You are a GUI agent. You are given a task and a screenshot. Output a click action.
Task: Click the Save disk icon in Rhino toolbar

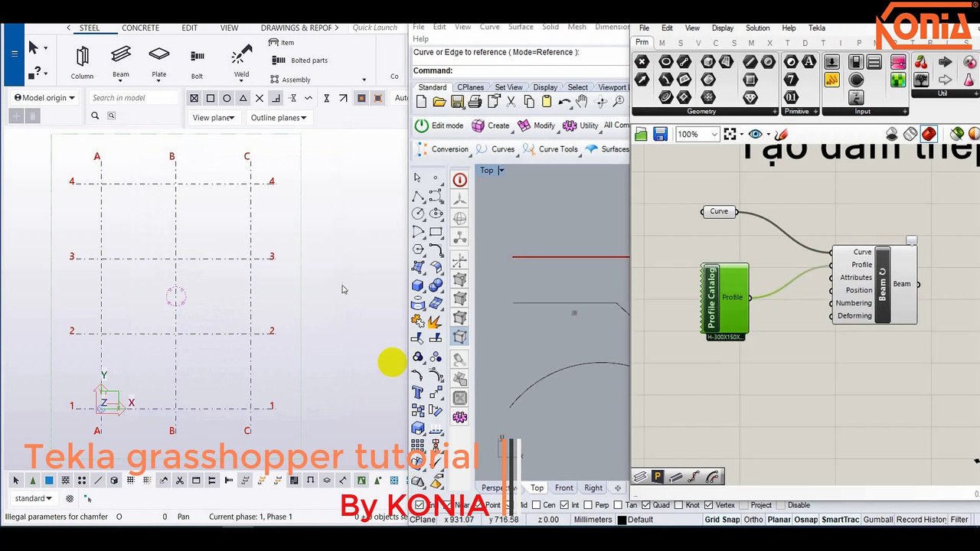click(x=457, y=102)
